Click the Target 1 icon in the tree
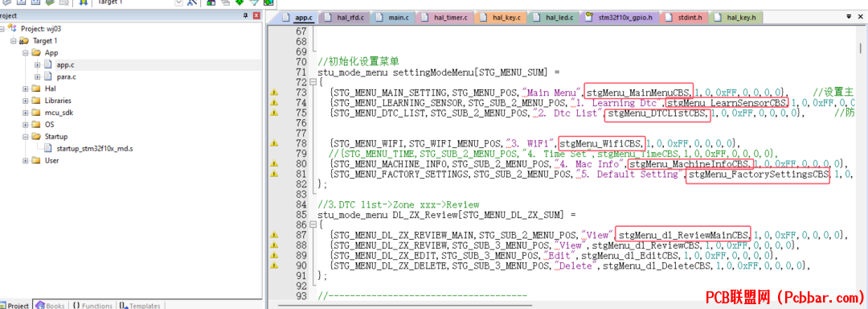This screenshot has height=309, width=868. point(24,41)
